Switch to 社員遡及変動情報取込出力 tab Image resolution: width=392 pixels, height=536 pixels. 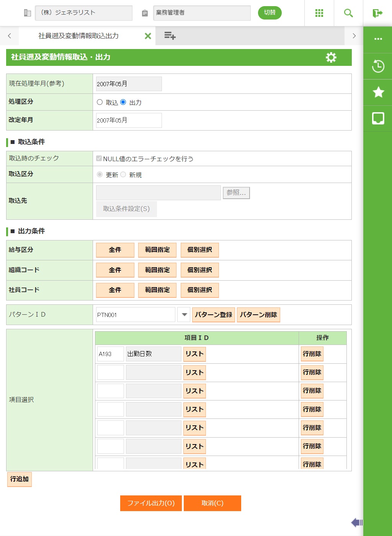(78, 36)
